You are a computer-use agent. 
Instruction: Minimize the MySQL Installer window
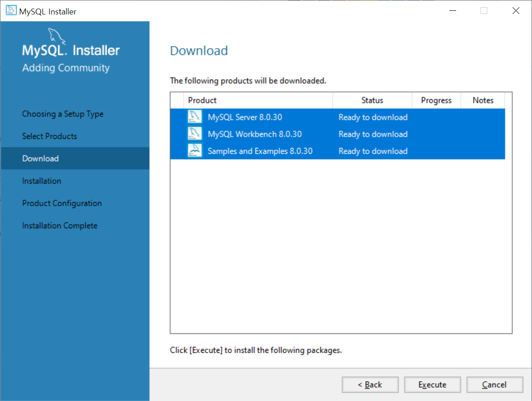(453, 11)
